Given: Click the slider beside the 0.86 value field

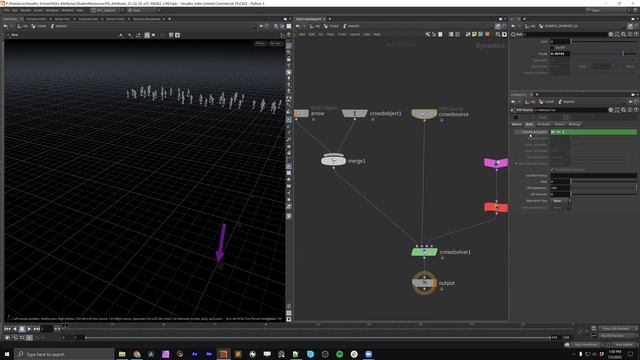Looking at the screenshot, I should tap(604, 53).
